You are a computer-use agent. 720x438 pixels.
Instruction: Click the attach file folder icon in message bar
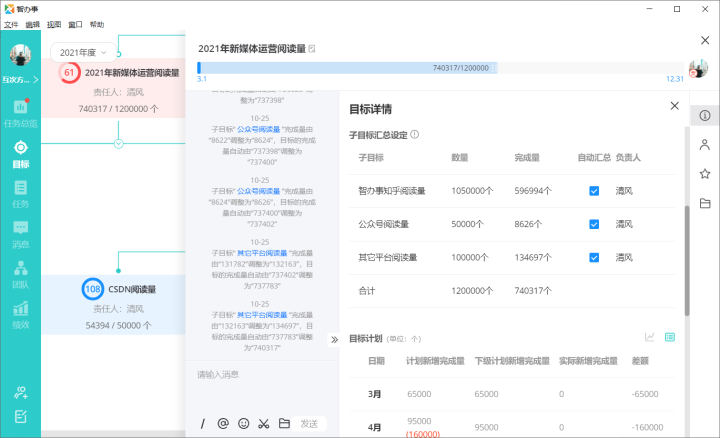(284, 423)
